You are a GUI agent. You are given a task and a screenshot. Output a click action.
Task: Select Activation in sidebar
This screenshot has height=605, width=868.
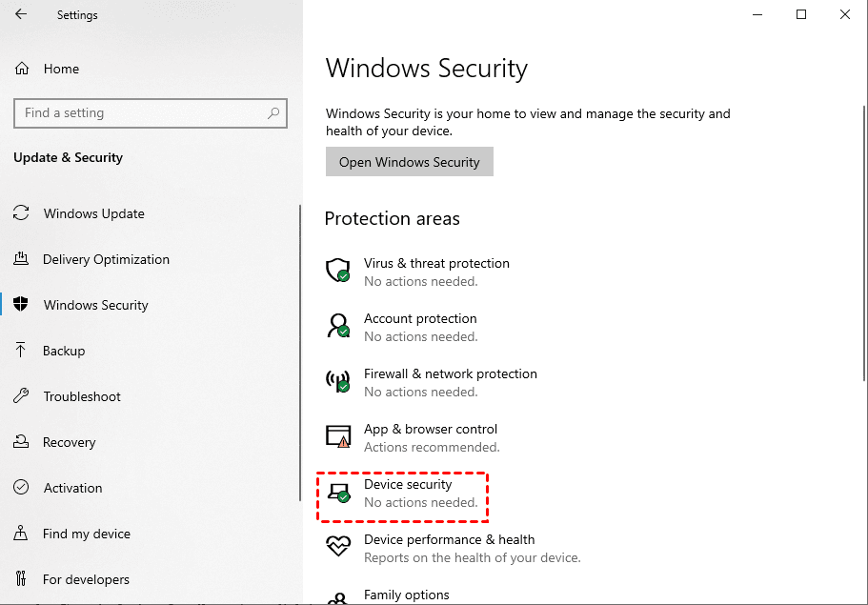click(x=72, y=488)
